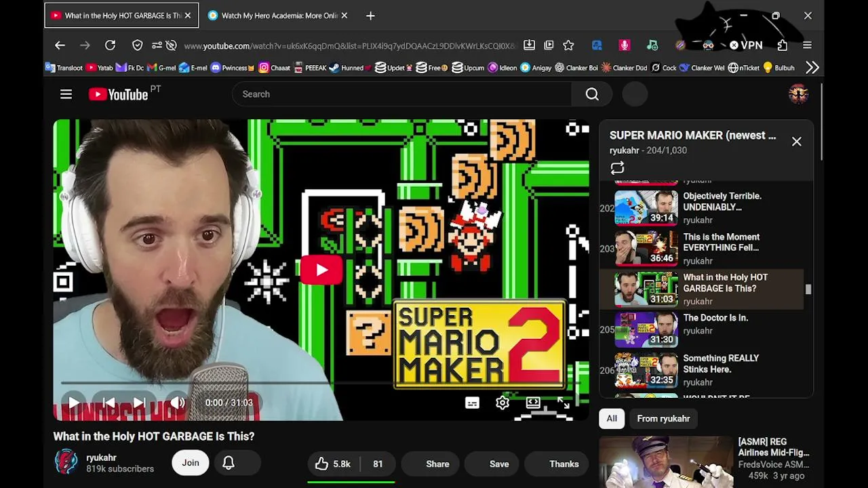This screenshot has height=488, width=868.
Task: Reload the current page
Action: (110, 45)
